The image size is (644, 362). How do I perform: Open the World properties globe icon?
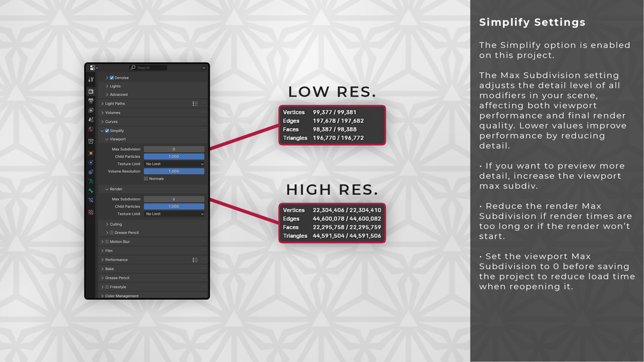click(x=91, y=129)
